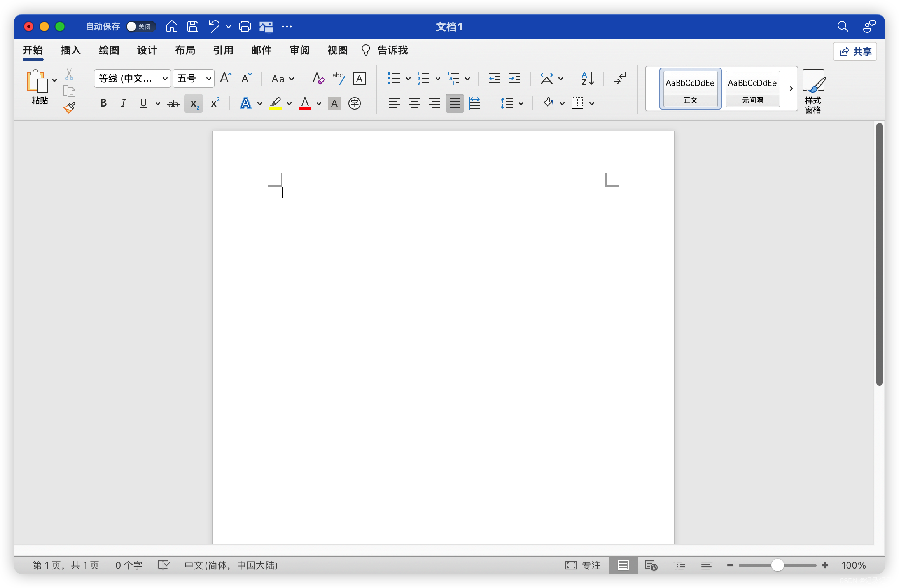Open the font size (五号) dropdown
The image size is (899, 588).
[x=208, y=79]
